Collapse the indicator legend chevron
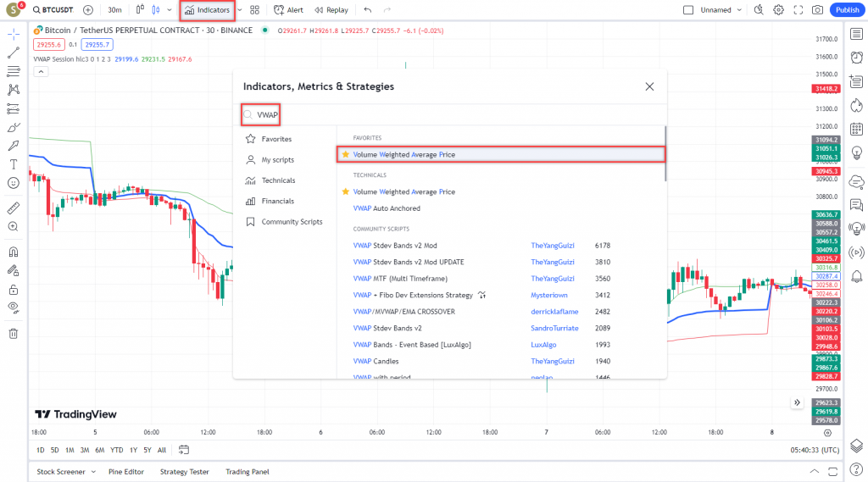Viewport: 868px width, 482px height. 41,72
